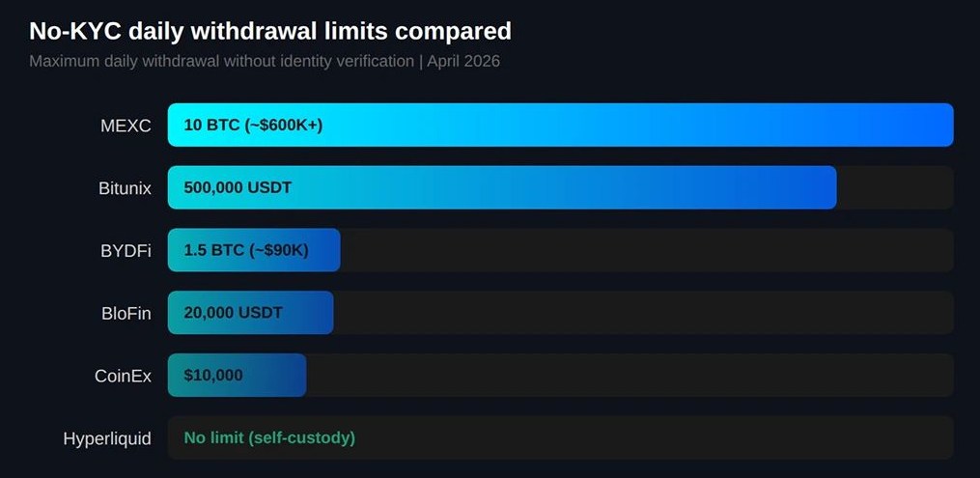The image size is (980, 478).
Task: Select the BloFin exchange label
Action: 126,313
